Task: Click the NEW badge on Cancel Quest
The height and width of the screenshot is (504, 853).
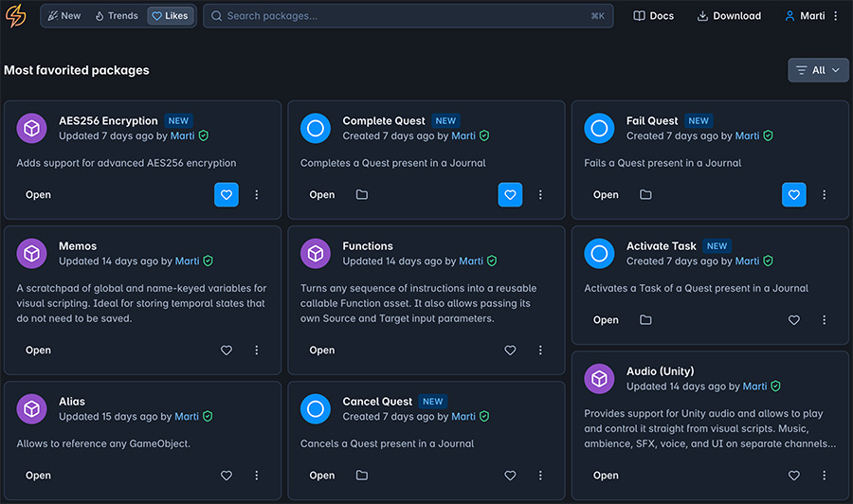Action: click(433, 402)
